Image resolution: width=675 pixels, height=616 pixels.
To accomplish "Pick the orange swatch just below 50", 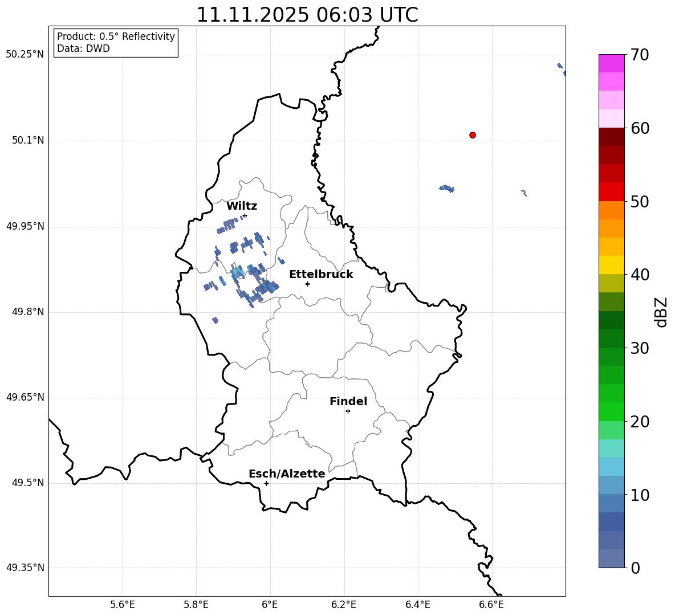I will (x=611, y=210).
